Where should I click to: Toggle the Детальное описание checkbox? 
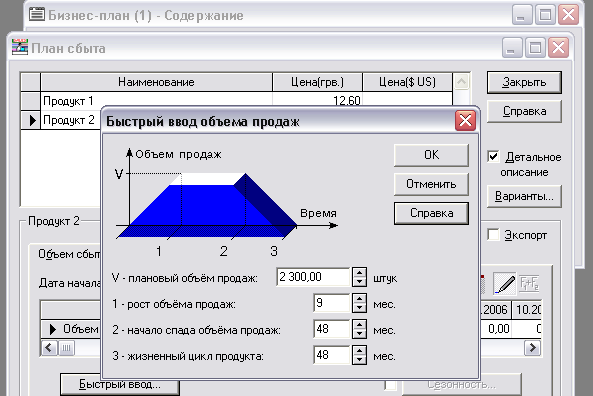[493, 157]
